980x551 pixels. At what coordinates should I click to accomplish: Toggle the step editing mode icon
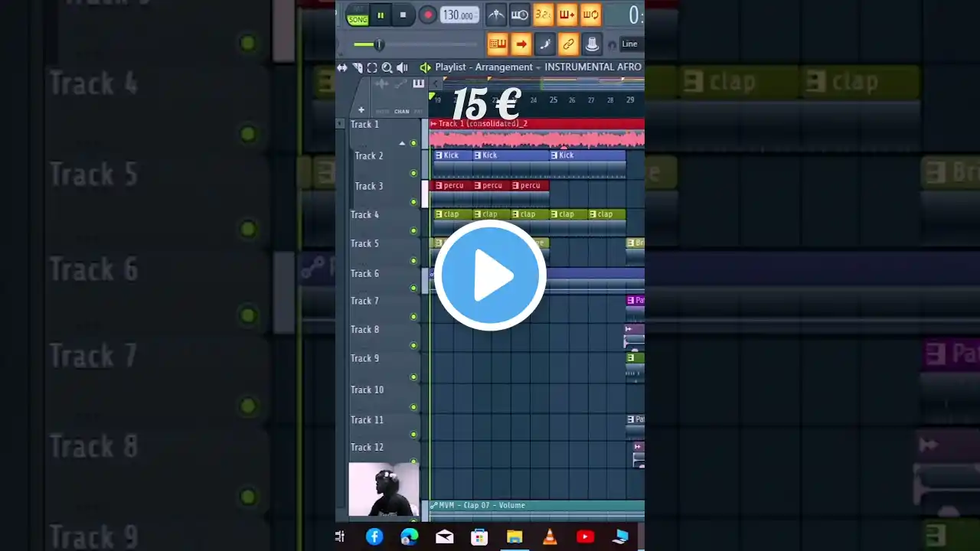[x=545, y=44]
